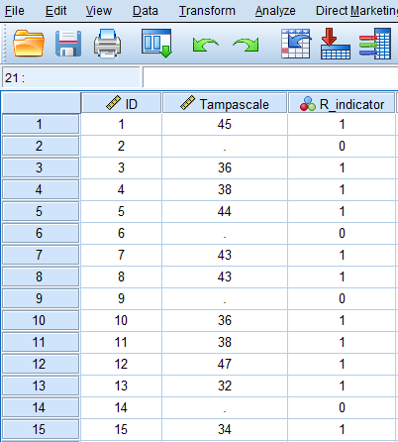Click the Go to case icon
398x442 pixels.
(296, 44)
